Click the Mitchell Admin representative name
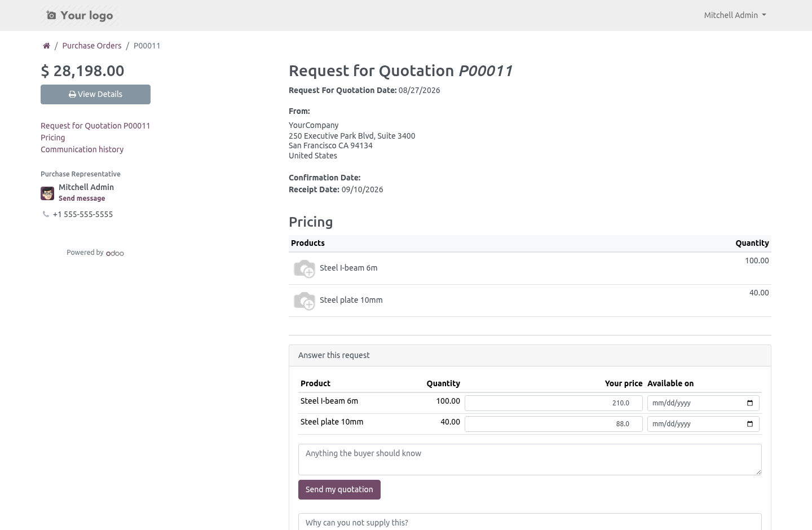This screenshot has width=812, height=530. pyautogui.click(x=86, y=187)
